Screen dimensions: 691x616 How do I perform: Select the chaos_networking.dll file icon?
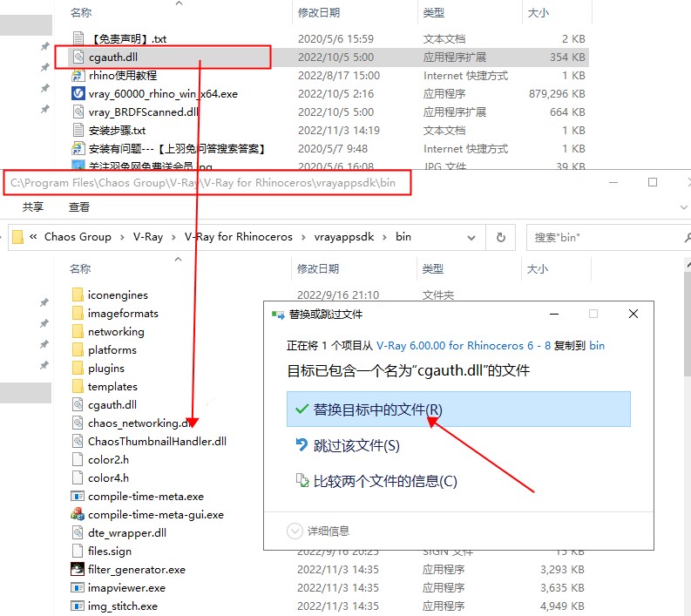(x=78, y=423)
